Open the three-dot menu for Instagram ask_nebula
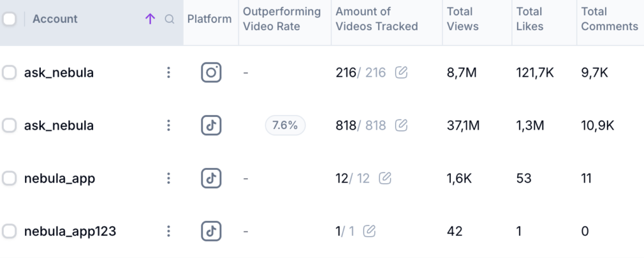The width and height of the screenshot is (644, 258). 168,73
